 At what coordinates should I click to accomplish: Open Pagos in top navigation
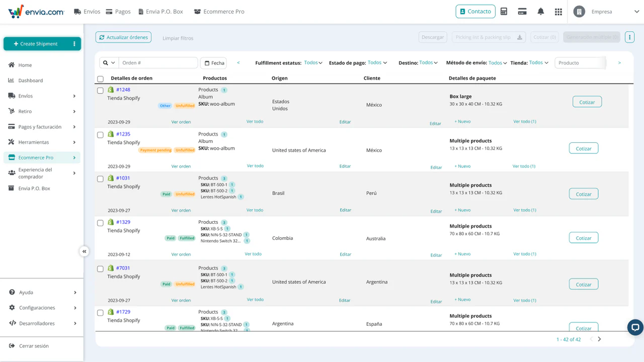[x=118, y=12]
